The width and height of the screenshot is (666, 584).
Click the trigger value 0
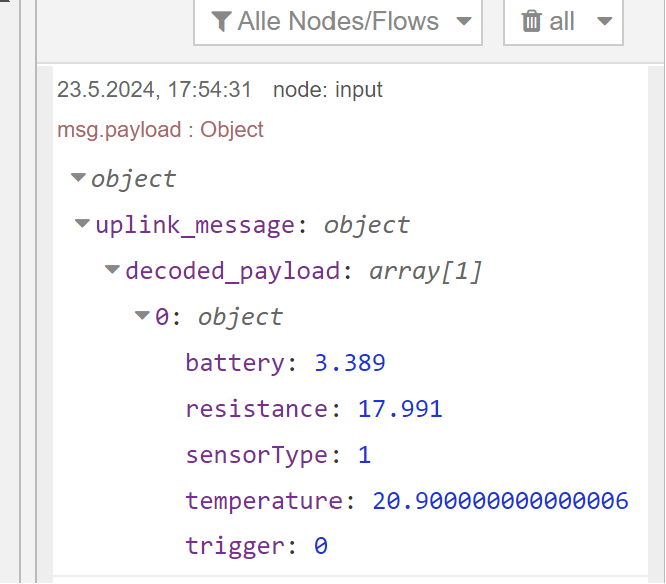point(321,546)
